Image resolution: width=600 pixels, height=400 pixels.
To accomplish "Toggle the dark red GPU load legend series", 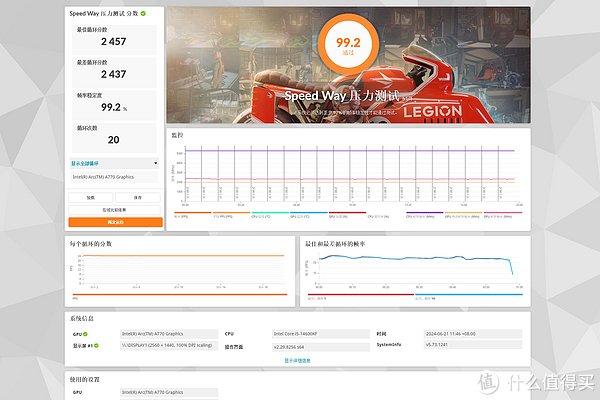I will point(347,214).
